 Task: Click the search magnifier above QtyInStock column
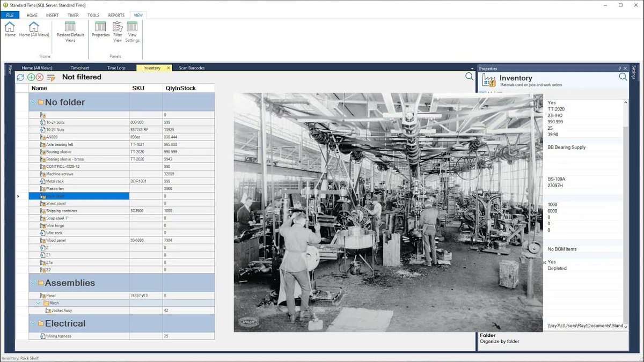(x=468, y=77)
